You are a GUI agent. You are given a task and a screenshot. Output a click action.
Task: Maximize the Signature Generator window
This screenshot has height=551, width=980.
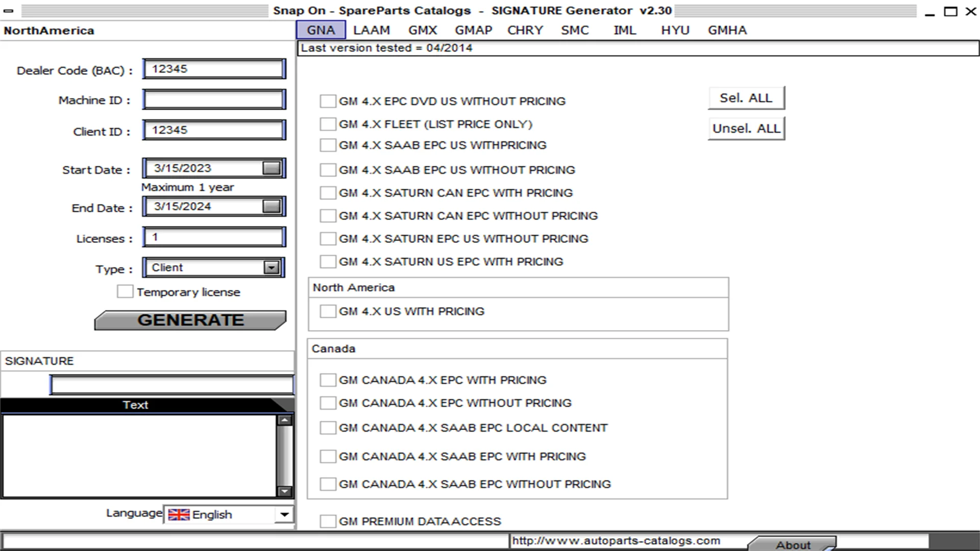950,11
